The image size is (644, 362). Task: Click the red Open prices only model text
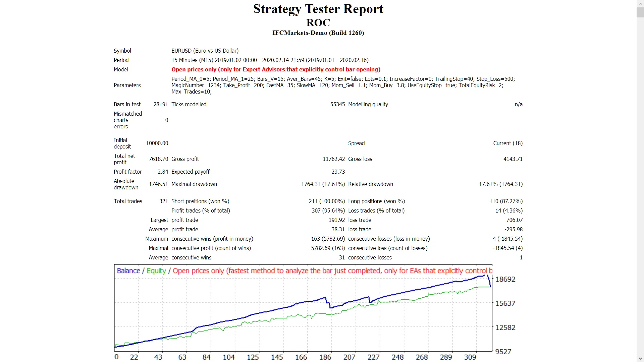pos(276,69)
